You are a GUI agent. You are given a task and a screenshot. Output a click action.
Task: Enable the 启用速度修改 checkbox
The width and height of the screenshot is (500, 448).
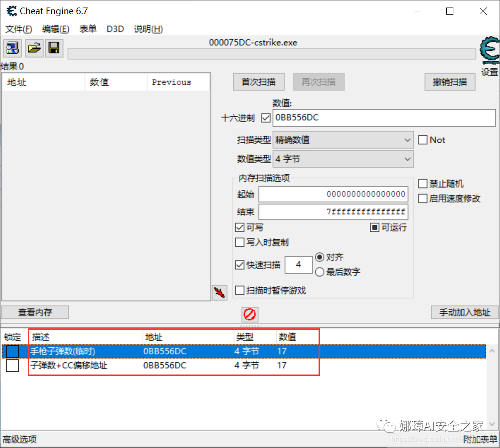coord(423,198)
